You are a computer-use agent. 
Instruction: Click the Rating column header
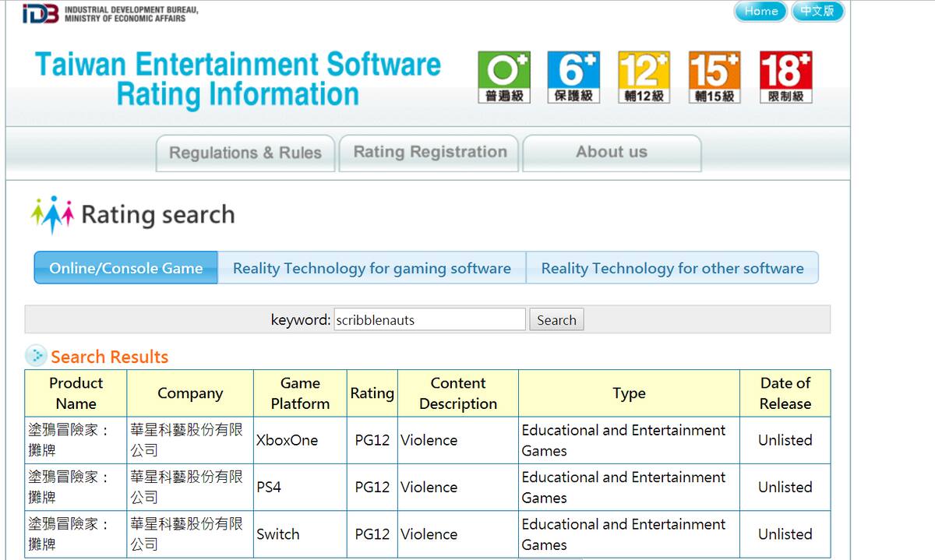click(372, 393)
